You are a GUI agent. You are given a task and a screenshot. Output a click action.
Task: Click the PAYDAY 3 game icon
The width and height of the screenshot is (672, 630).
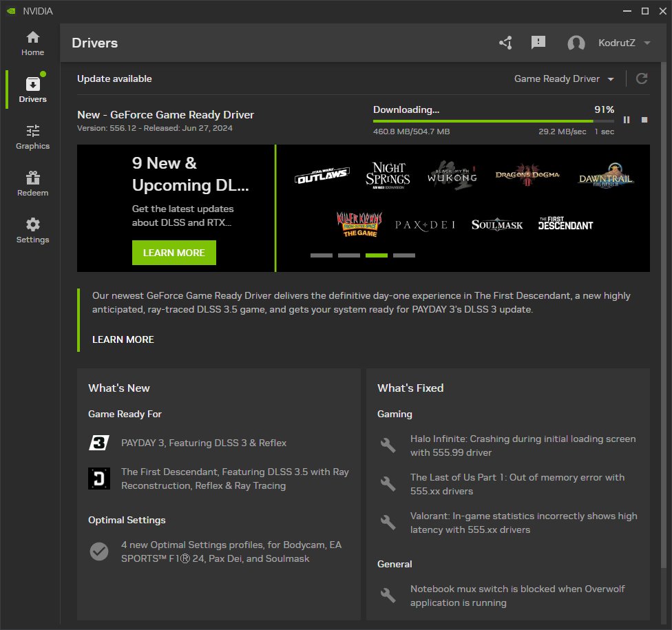99,443
